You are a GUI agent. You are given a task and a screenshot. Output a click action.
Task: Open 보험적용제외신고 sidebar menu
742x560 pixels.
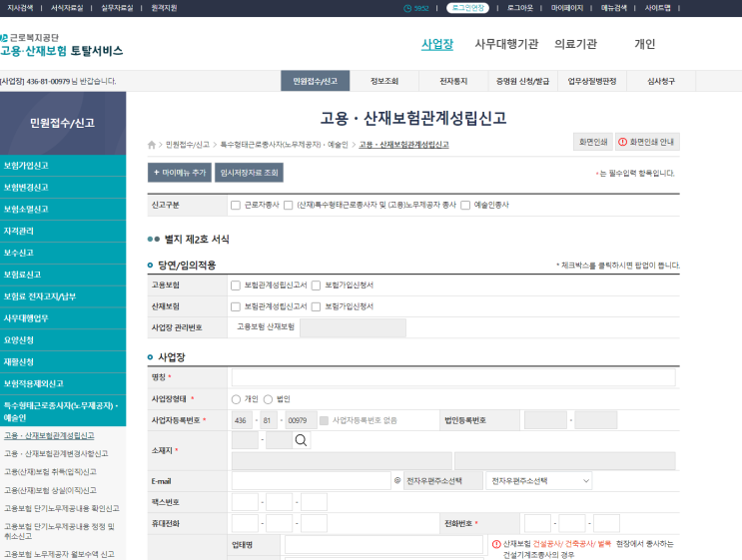coord(63,383)
